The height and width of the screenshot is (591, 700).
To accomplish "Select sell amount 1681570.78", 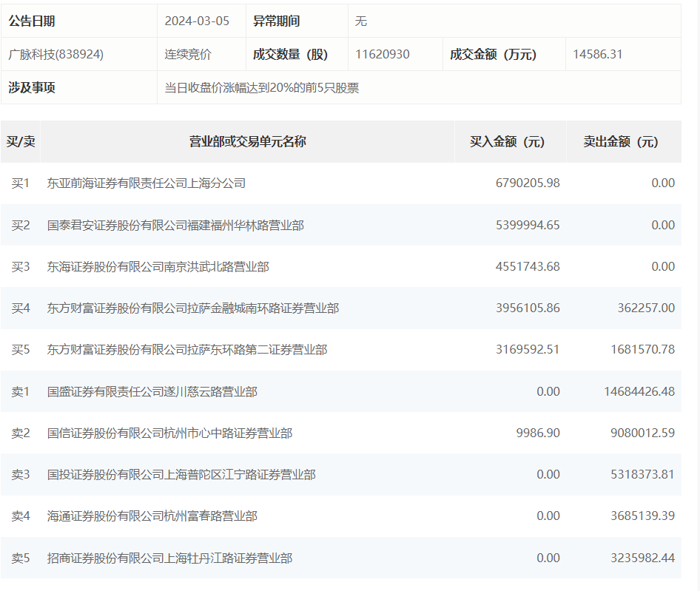I will (x=643, y=350).
